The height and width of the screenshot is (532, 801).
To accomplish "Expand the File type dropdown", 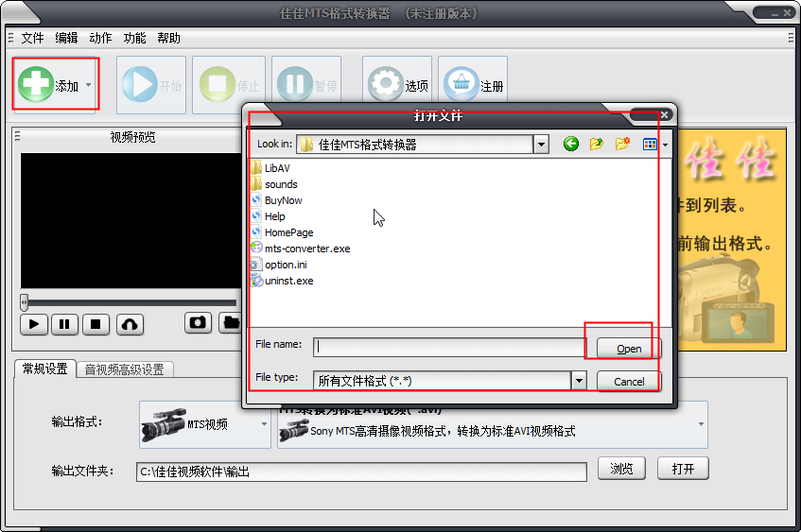I will [x=578, y=381].
